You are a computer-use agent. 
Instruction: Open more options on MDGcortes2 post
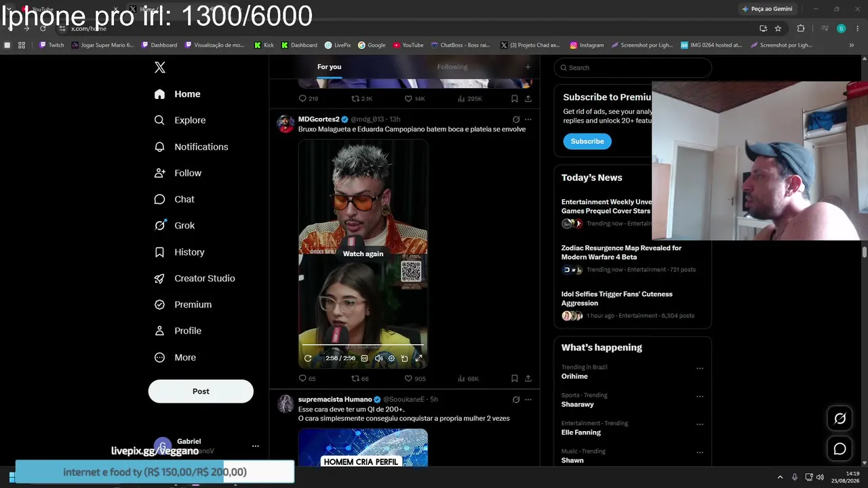[528, 119]
